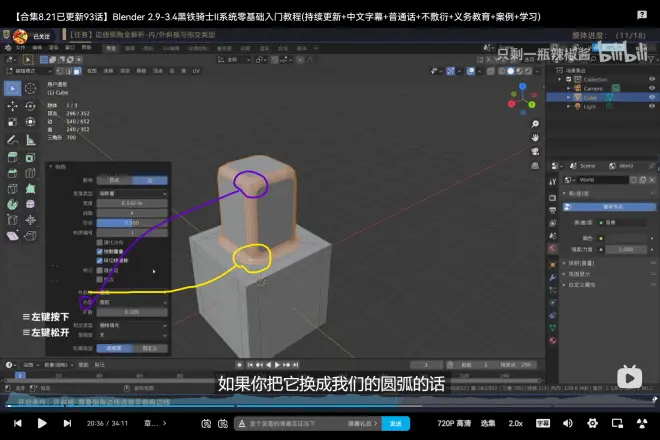Enable the first unchecked bevel checkbox
The height and width of the screenshot is (440, 660).
tap(100, 243)
